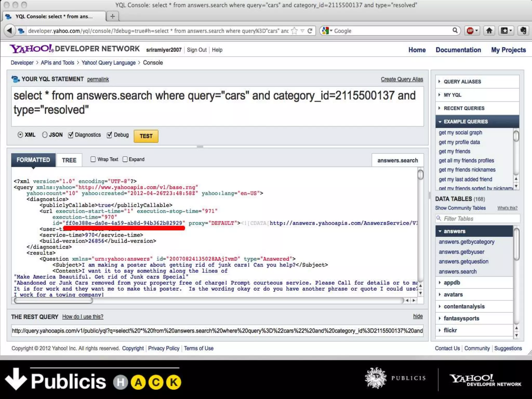The width and height of the screenshot is (532, 399).
Task: Open the answers.getquestion table link
Action: 463,262
